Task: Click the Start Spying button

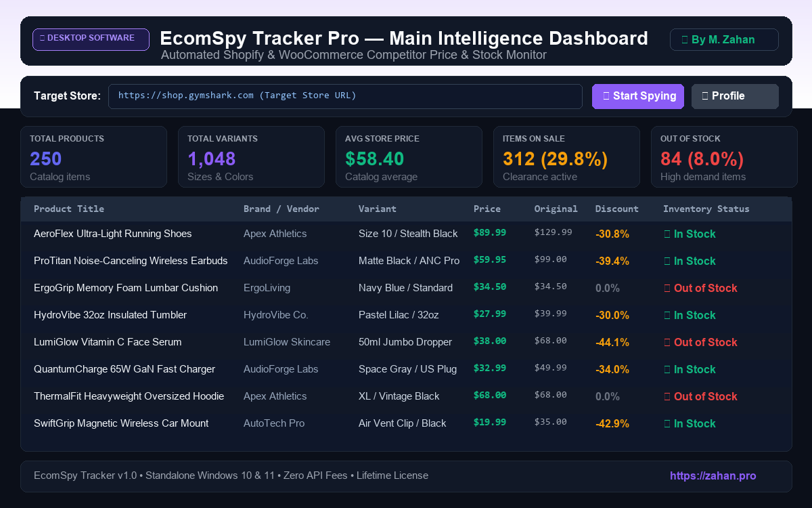Action: tap(638, 96)
